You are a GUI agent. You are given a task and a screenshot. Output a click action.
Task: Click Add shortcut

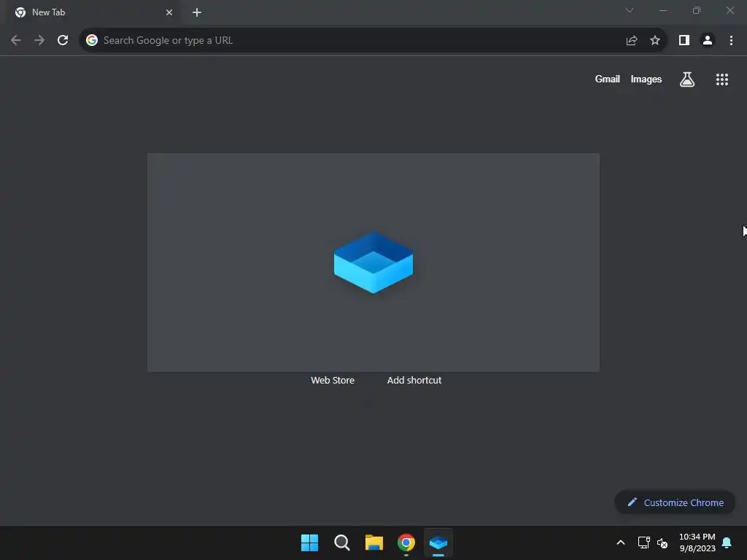pos(414,380)
